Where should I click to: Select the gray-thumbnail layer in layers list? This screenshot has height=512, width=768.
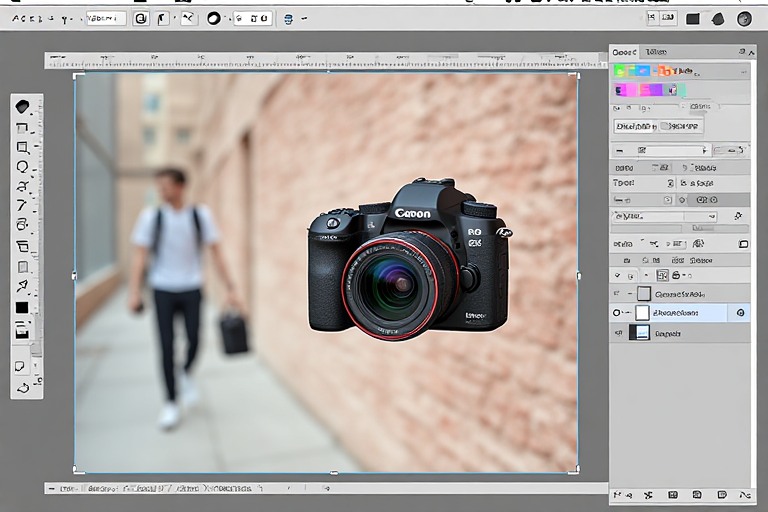[x=680, y=294]
